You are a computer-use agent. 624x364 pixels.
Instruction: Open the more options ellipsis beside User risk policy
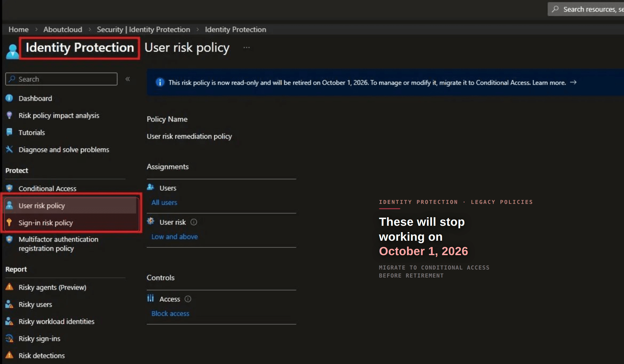247,48
